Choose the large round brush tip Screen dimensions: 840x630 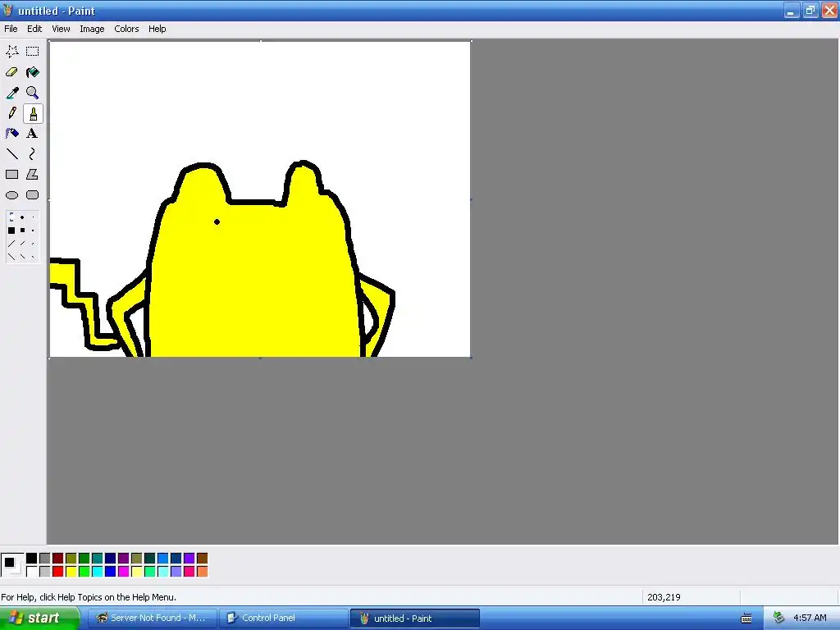click(11, 217)
